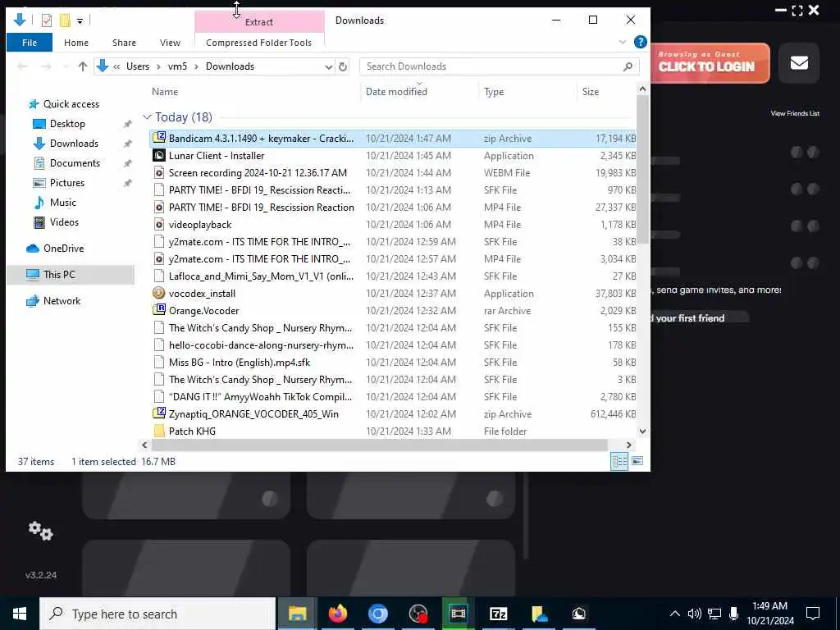Switch to the Home ribbon tab
This screenshot has width=840, height=630.
[x=76, y=43]
